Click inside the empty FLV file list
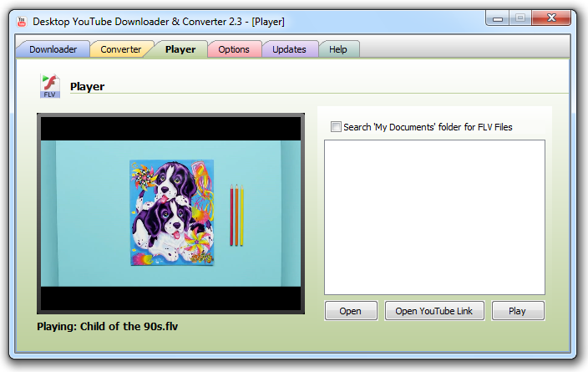Image resolution: width=588 pixels, height=372 pixels. point(434,217)
